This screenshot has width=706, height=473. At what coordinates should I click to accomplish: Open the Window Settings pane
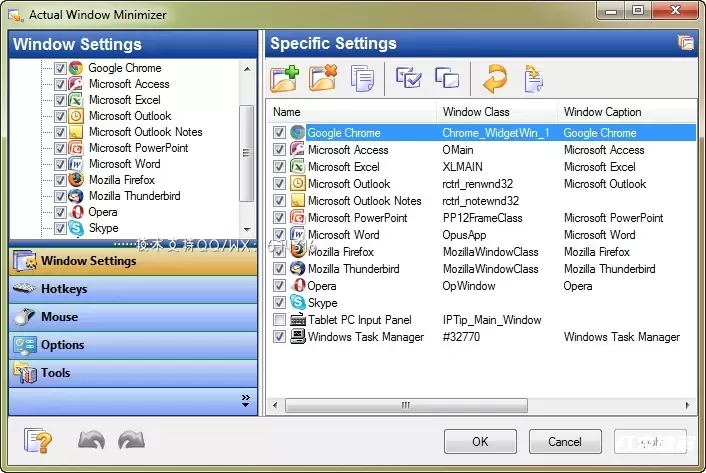point(133,261)
